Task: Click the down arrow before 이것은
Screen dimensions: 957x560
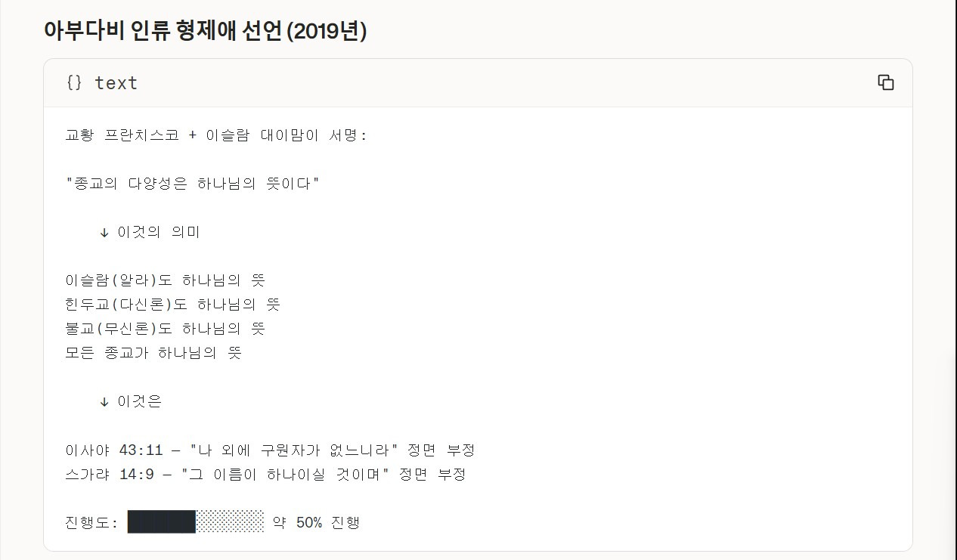Action: coord(104,402)
